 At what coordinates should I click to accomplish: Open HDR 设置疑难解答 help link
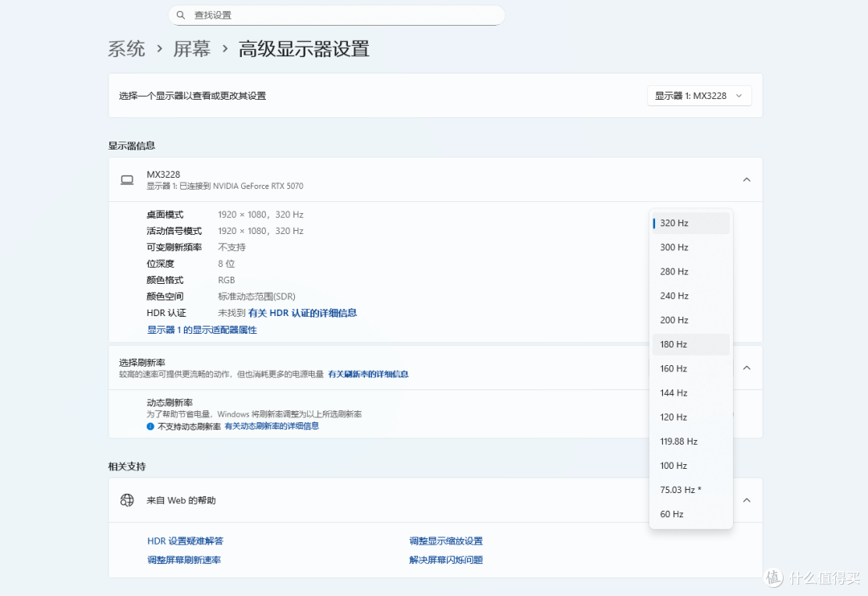[186, 541]
